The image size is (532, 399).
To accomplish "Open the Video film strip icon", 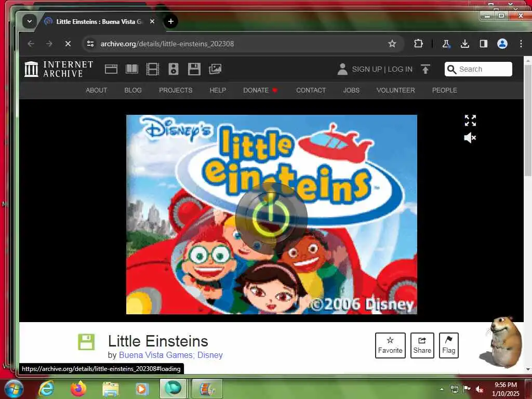I will 153,69.
